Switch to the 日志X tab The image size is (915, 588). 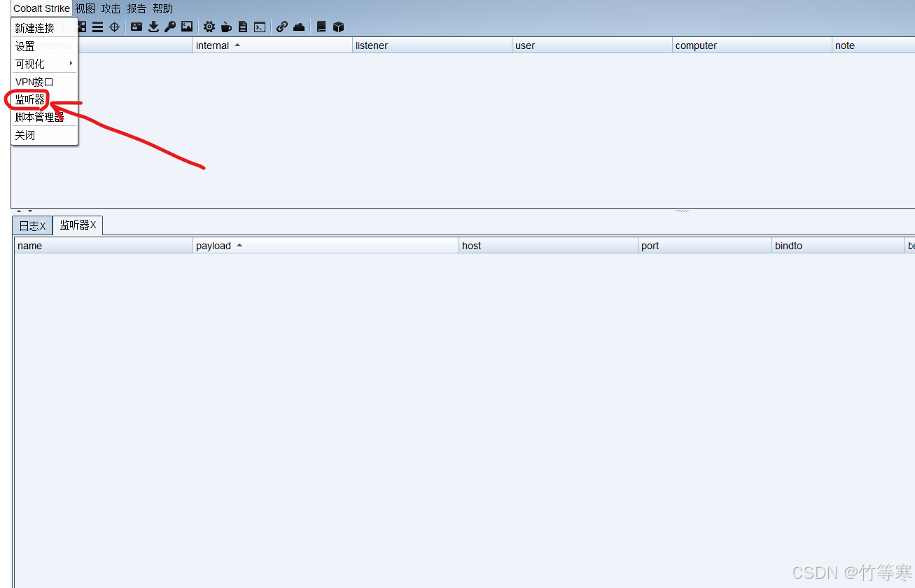(x=32, y=226)
